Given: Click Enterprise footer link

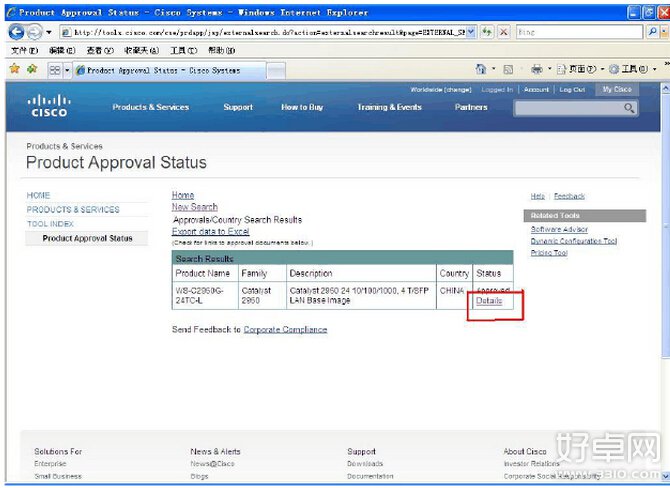Looking at the screenshot, I should 50,464.
